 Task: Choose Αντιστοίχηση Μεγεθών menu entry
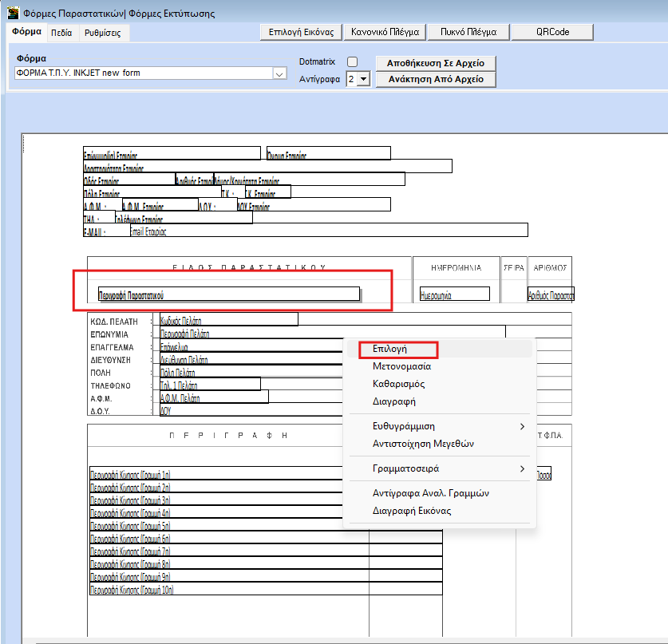pyautogui.click(x=424, y=444)
